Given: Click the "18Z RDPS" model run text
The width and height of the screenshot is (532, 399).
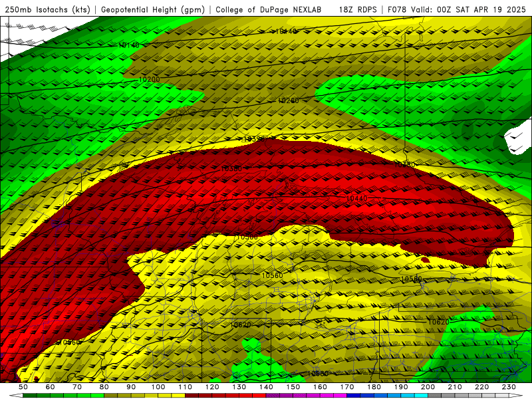Looking at the screenshot, I should 358,10.
